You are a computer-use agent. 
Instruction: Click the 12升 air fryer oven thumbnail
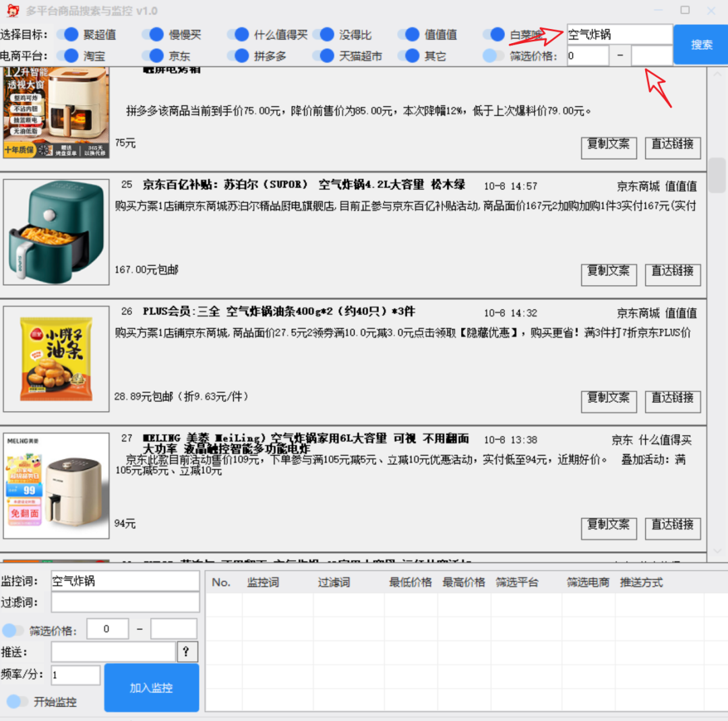(56, 113)
